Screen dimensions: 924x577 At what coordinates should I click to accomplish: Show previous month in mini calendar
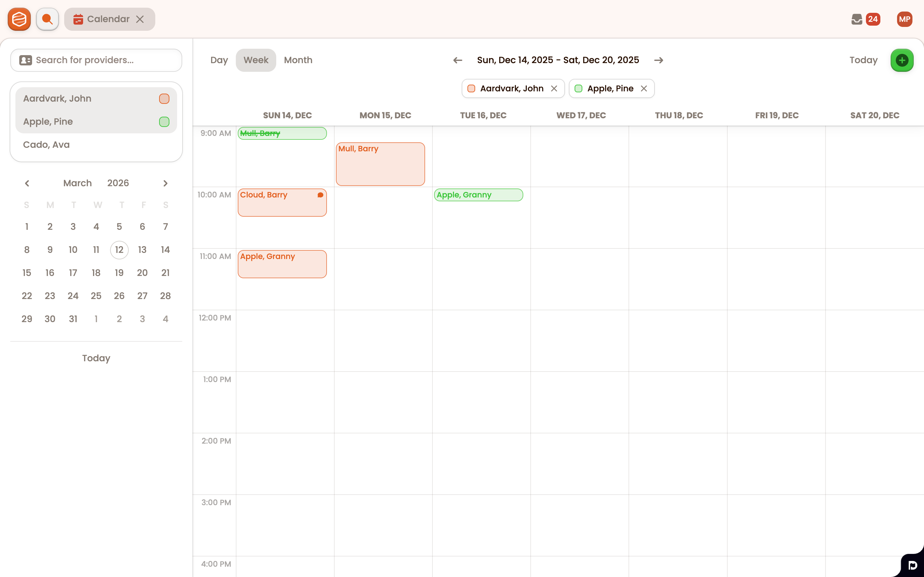27,184
